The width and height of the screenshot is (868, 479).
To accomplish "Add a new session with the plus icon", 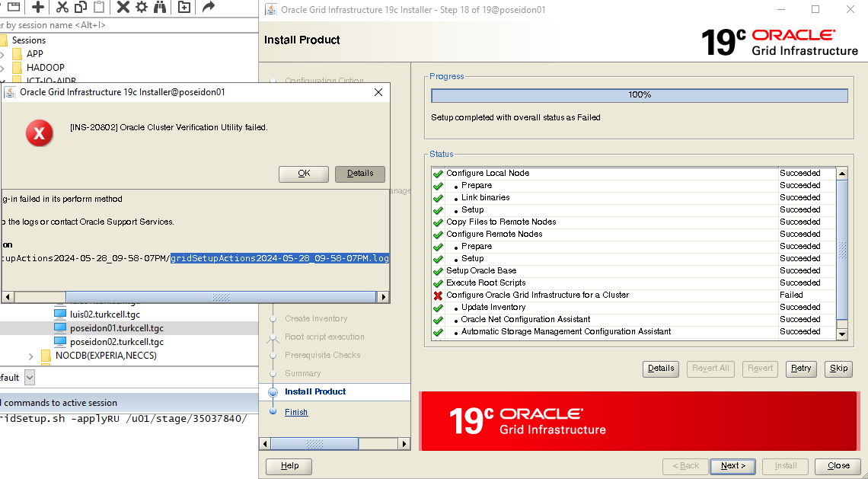I will [39, 8].
